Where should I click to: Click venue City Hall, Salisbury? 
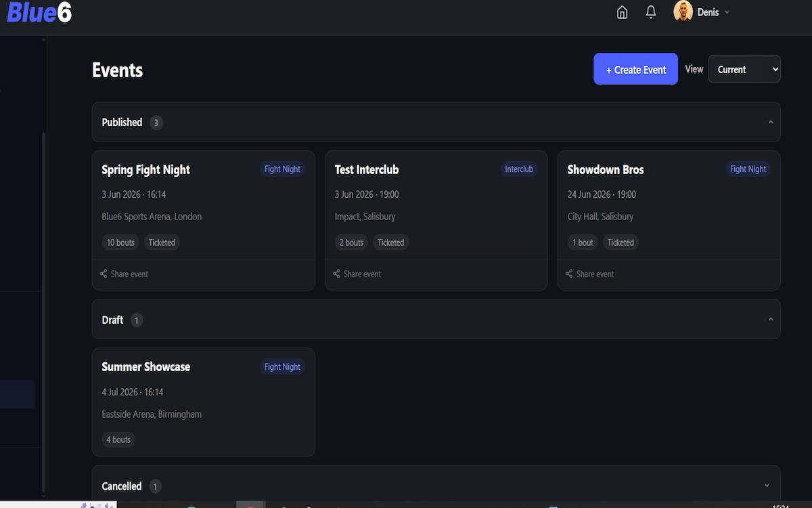pos(600,217)
